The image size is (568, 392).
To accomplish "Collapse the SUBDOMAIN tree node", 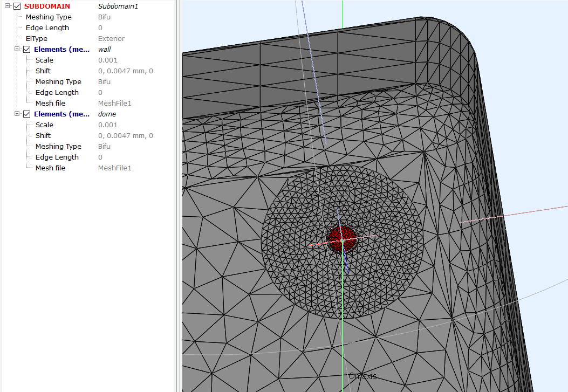I will pyautogui.click(x=7, y=6).
